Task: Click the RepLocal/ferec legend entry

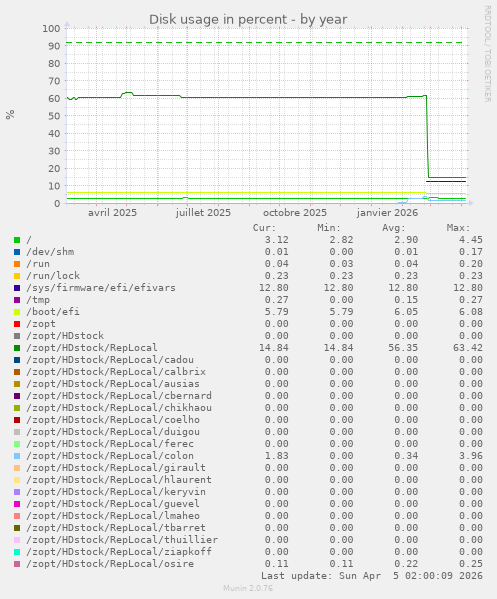Action: pyautogui.click(x=110, y=444)
